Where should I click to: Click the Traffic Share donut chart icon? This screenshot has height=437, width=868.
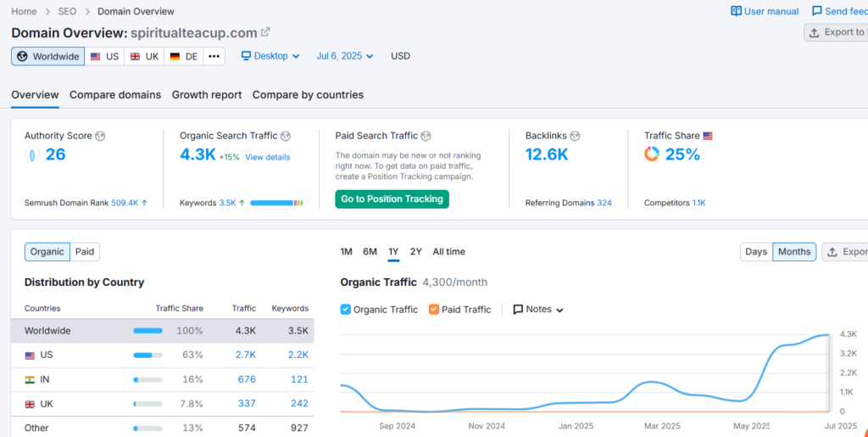click(x=652, y=154)
